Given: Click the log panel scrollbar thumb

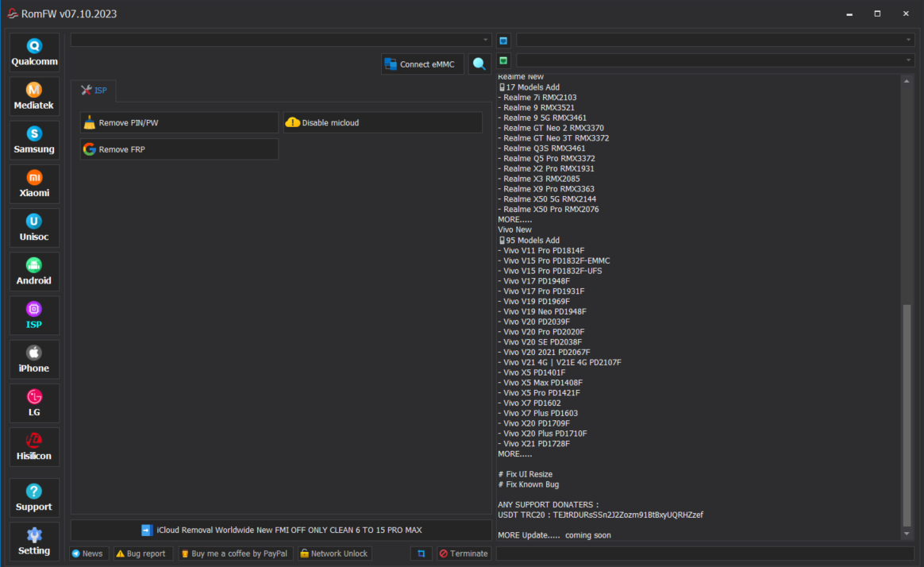Looking at the screenshot, I should tap(907, 415).
